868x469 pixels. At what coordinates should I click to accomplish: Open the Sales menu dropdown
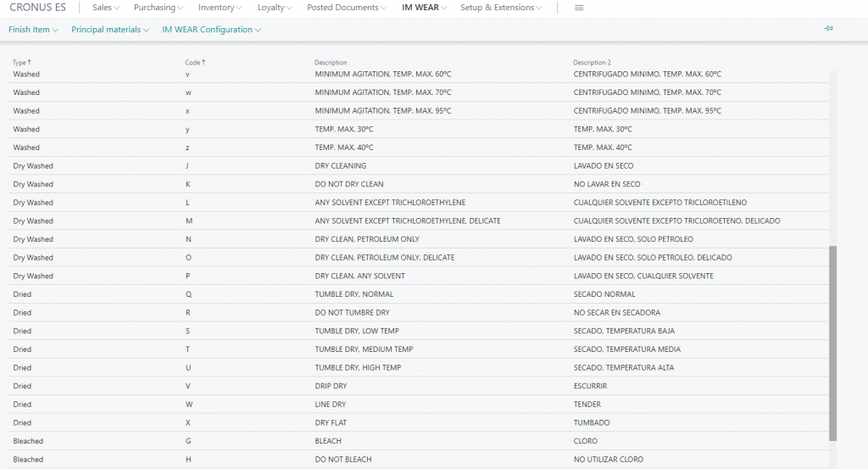point(106,8)
